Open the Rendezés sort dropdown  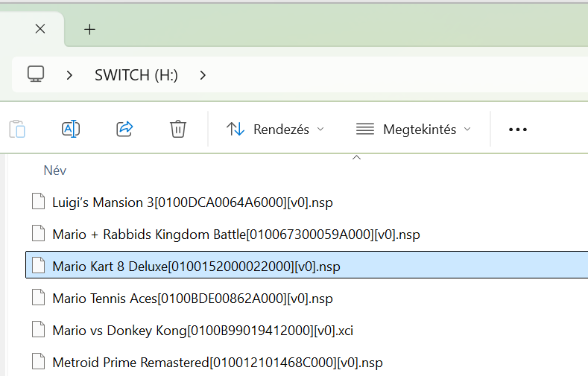tap(275, 130)
